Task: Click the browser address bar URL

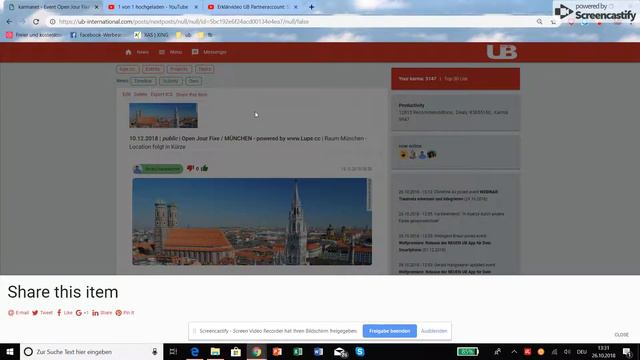Action: 184,22
